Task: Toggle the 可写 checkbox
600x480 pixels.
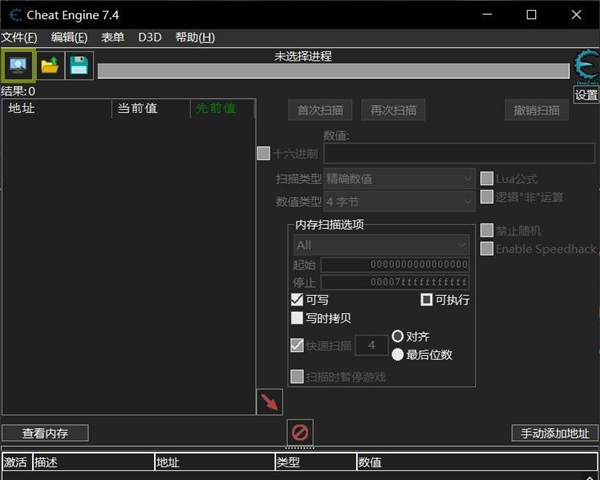Action: tap(297, 299)
